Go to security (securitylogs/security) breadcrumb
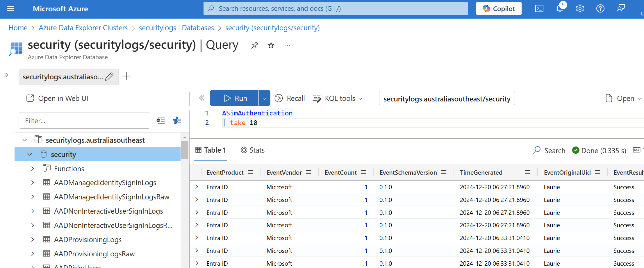Screen dimensions: 644x268 [272, 28]
